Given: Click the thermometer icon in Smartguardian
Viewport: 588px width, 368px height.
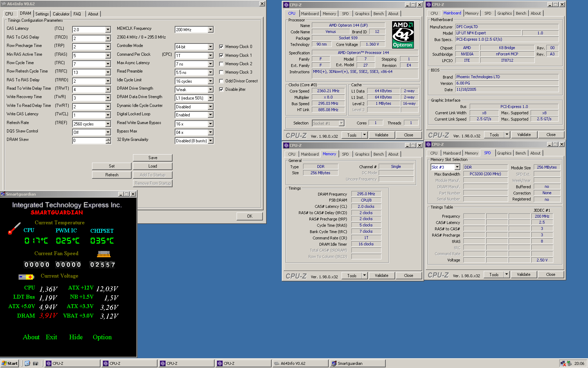Looking at the screenshot, I should (14, 229).
